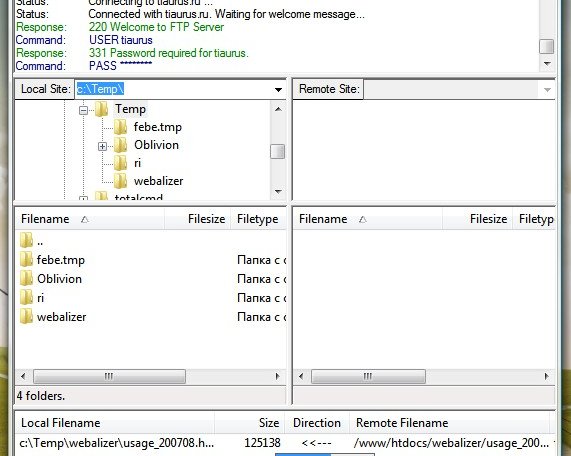Select webalizer label in local tree
Image resolution: width=571 pixels, height=456 pixels.
pos(158,181)
